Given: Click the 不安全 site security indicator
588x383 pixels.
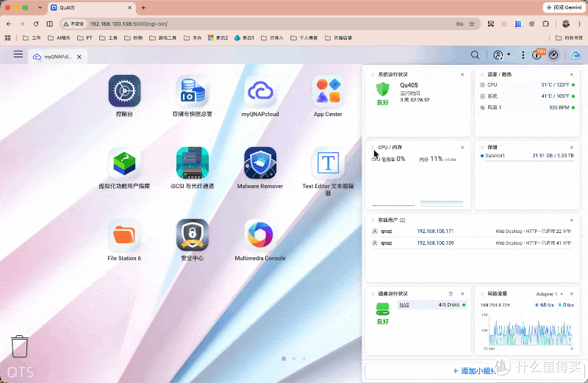Looking at the screenshot, I should (x=74, y=24).
